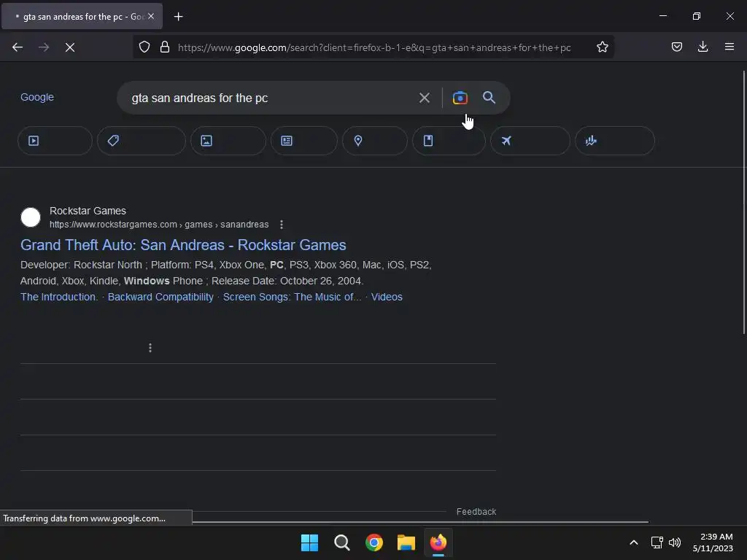This screenshot has width=747, height=560.
Task: Open the tracking protection shield icon
Action: tap(144, 47)
